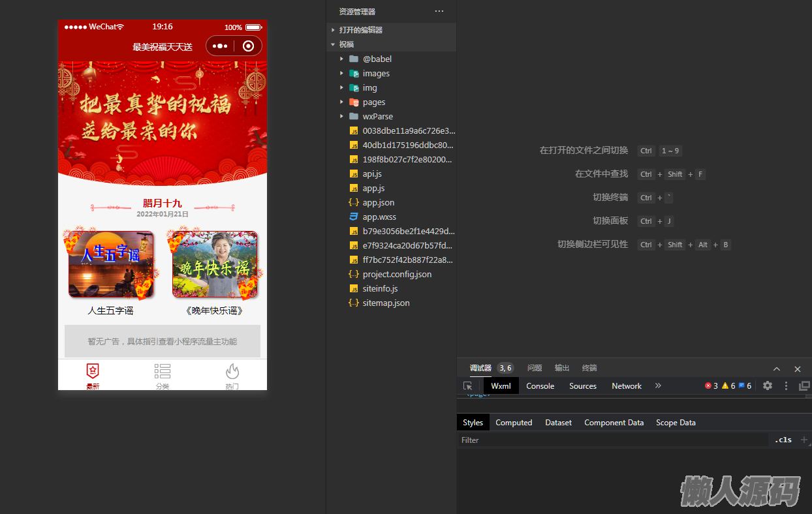Open the mini program three-dots menu capsule
812x514 pixels.
pyautogui.click(x=220, y=46)
